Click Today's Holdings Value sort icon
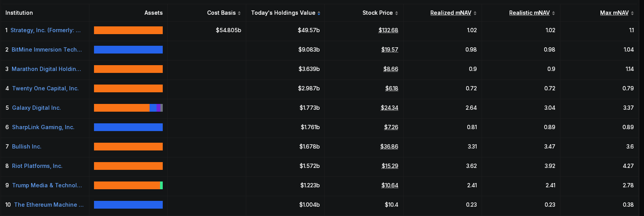The height and width of the screenshot is (216, 644). (319, 13)
